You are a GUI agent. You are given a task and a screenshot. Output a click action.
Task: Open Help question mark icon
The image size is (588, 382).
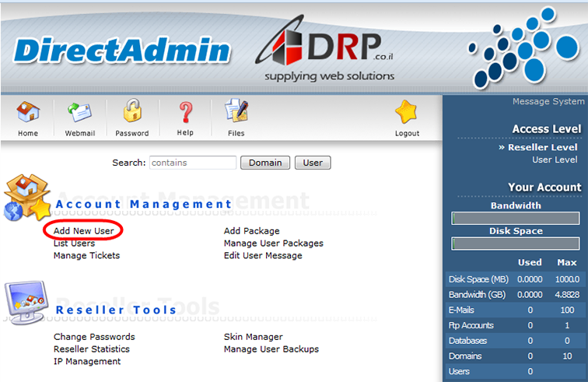point(185,114)
